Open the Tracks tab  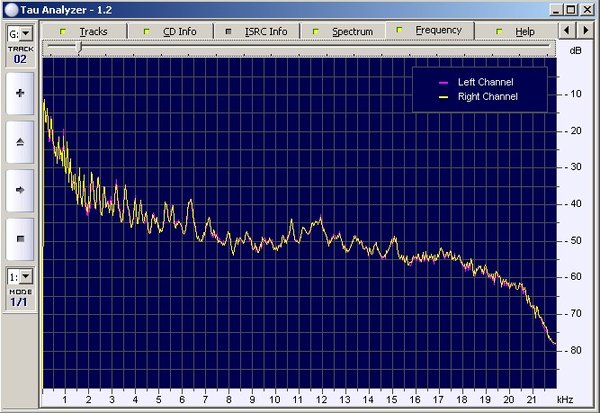pyautogui.click(x=84, y=31)
